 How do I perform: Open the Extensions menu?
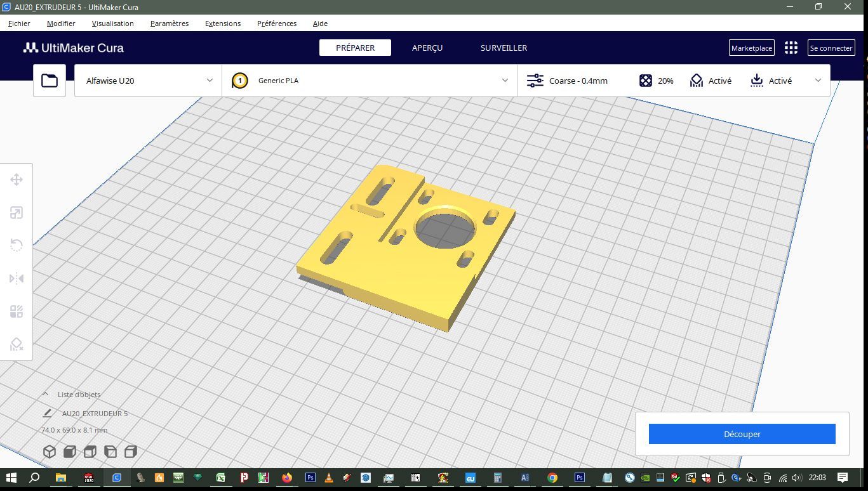(223, 23)
